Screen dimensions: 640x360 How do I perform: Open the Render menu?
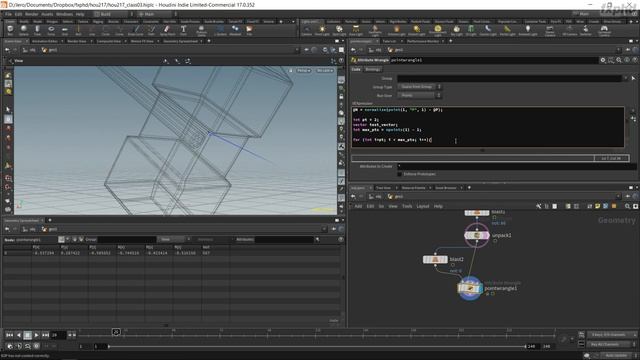pyautogui.click(x=31, y=14)
